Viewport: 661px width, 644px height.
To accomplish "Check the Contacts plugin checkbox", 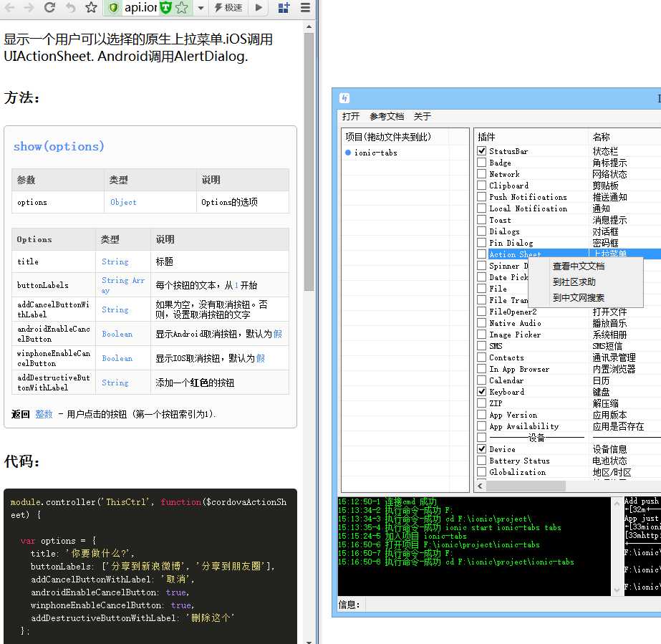I will 481,357.
